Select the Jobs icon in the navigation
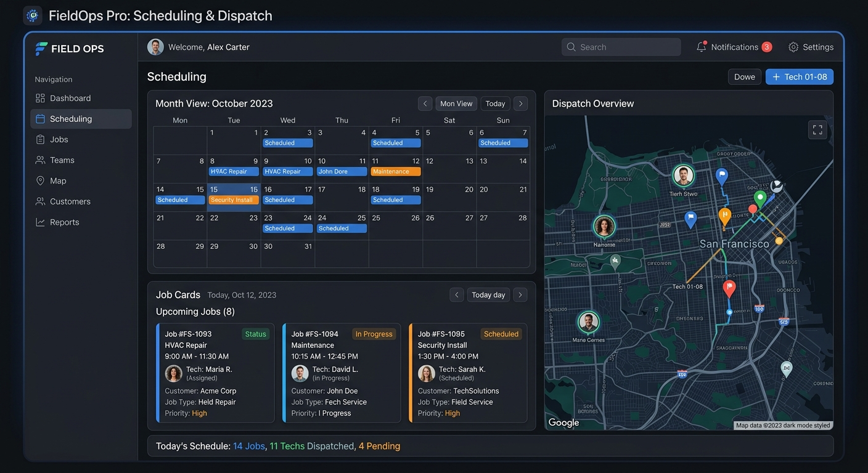This screenshot has width=868, height=473. tap(39, 139)
